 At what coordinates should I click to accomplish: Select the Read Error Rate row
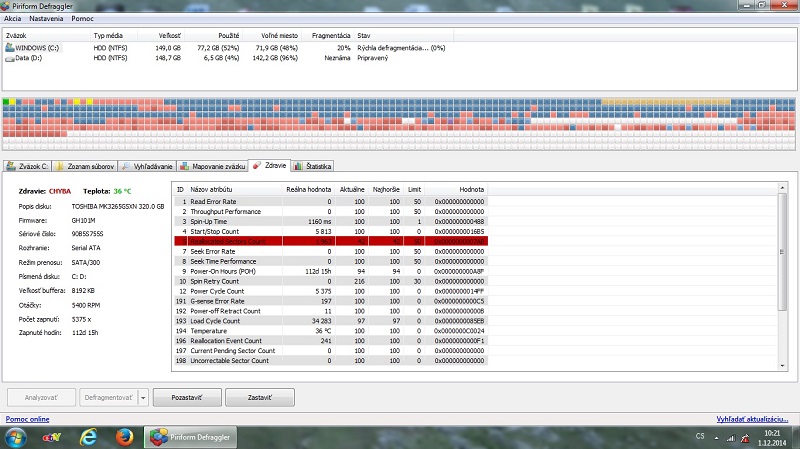click(x=331, y=202)
